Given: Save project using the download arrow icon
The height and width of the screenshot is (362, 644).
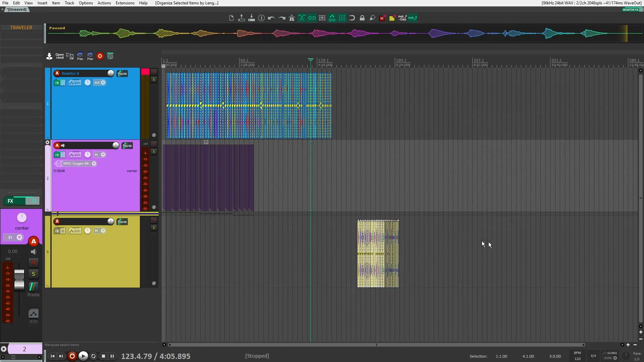Looking at the screenshot, I should [x=251, y=18].
